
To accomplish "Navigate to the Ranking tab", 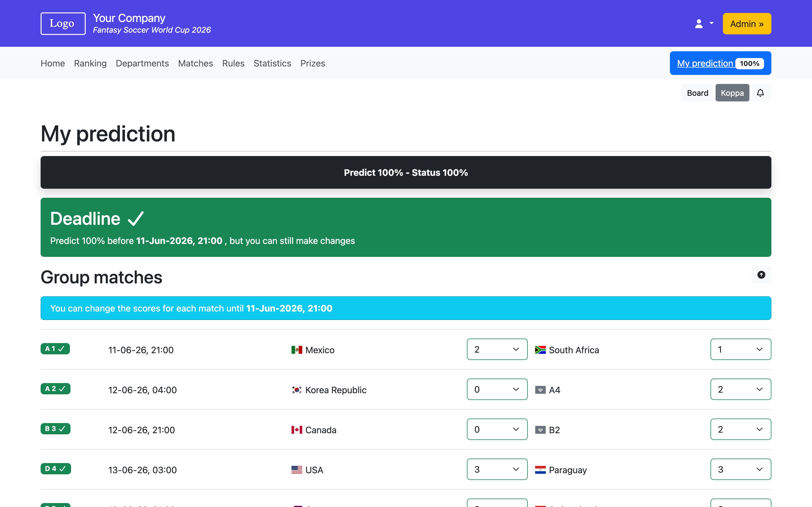I will 90,63.
